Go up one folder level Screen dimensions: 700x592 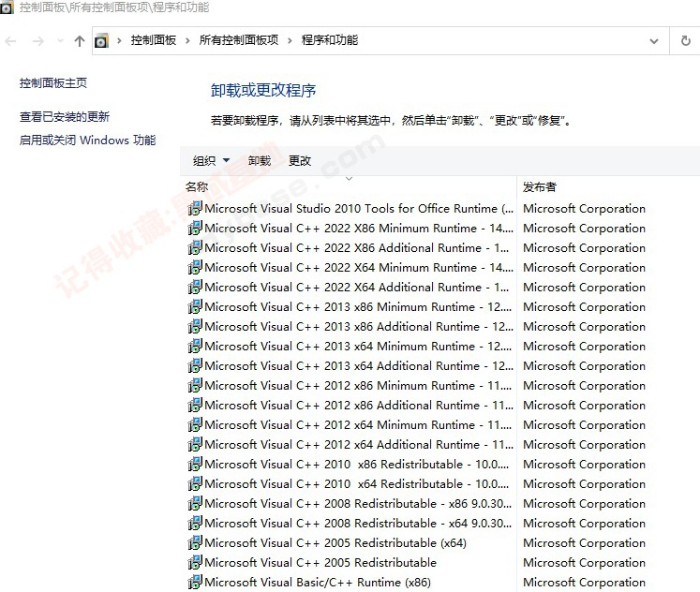click(80, 41)
